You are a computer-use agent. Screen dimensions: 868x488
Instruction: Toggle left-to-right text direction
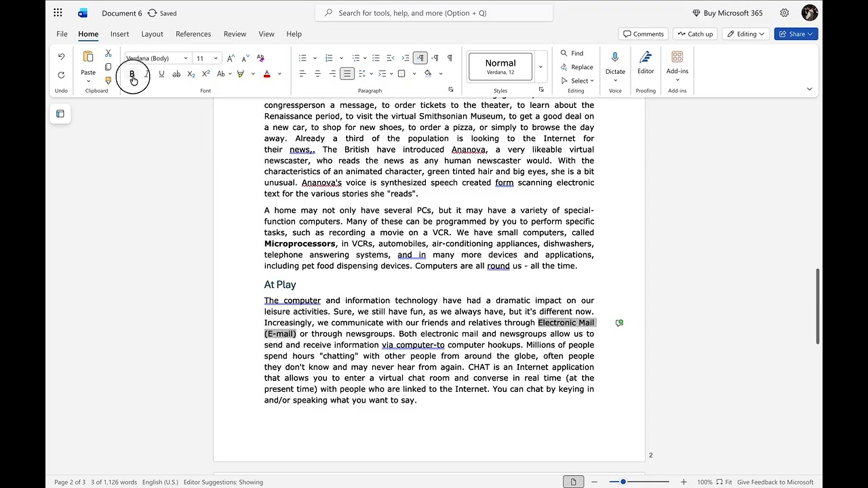(420, 58)
